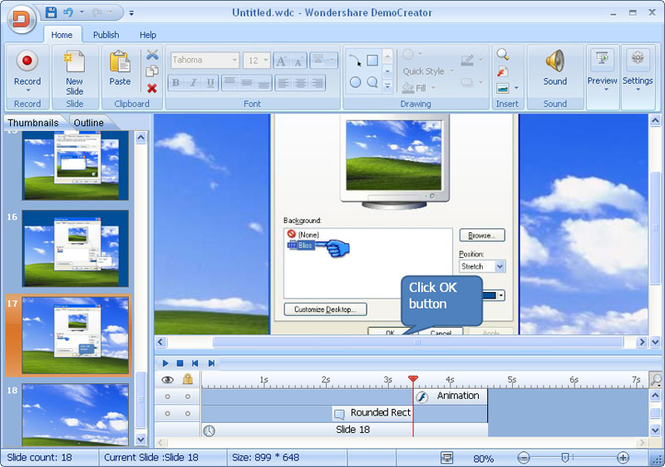Select the callout bubble shape tool
This screenshot has width=665, height=467.
point(372,82)
